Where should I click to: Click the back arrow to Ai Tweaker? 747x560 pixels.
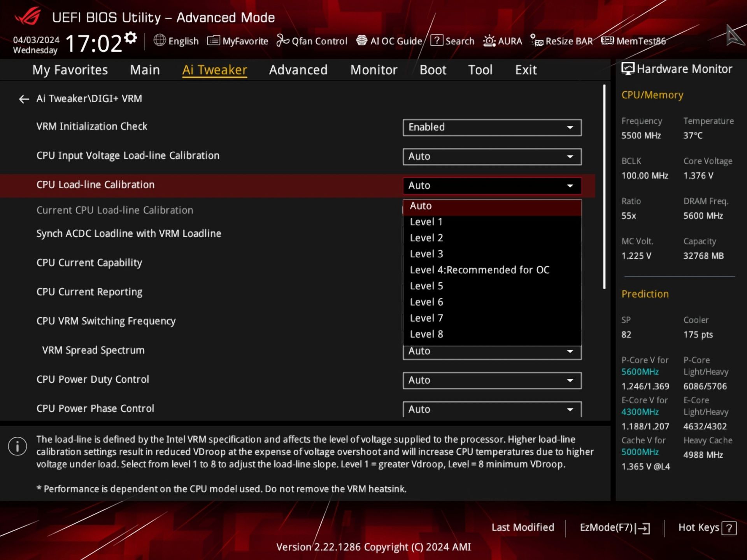click(24, 99)
